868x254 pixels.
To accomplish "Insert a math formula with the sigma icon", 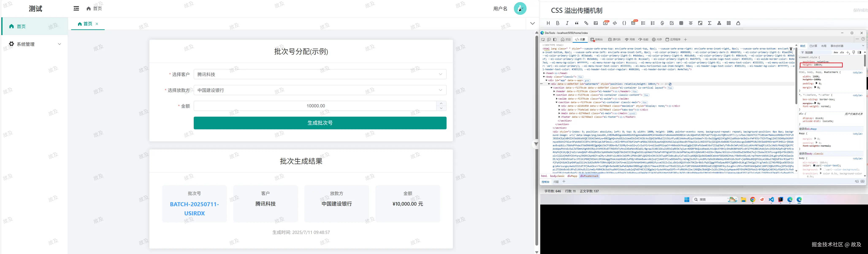I will [x=710, y=23].
